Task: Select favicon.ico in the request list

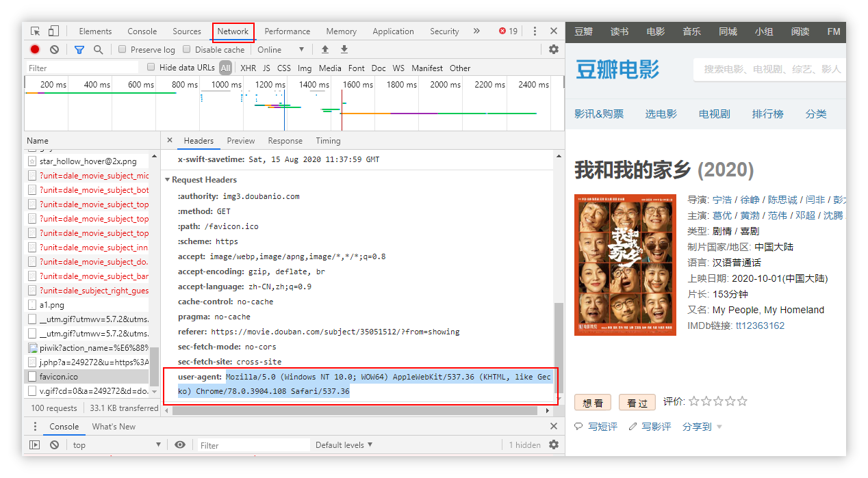Action: pyautogui.click(x=59, y=377)
